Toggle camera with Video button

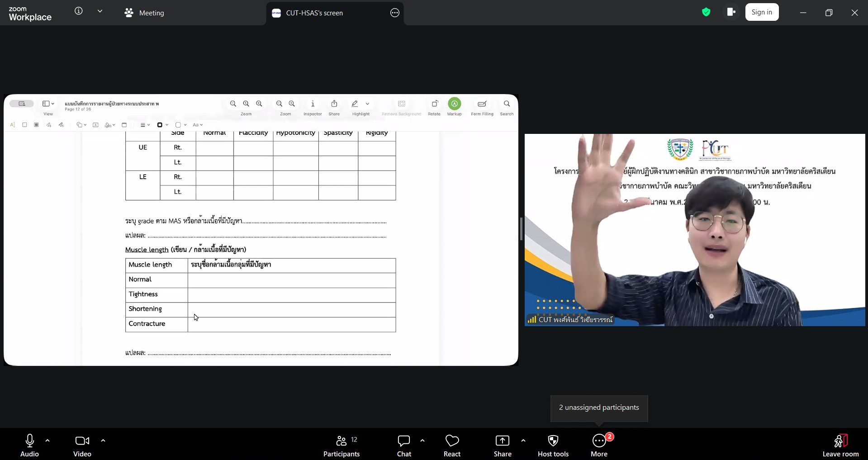[82, 446]
